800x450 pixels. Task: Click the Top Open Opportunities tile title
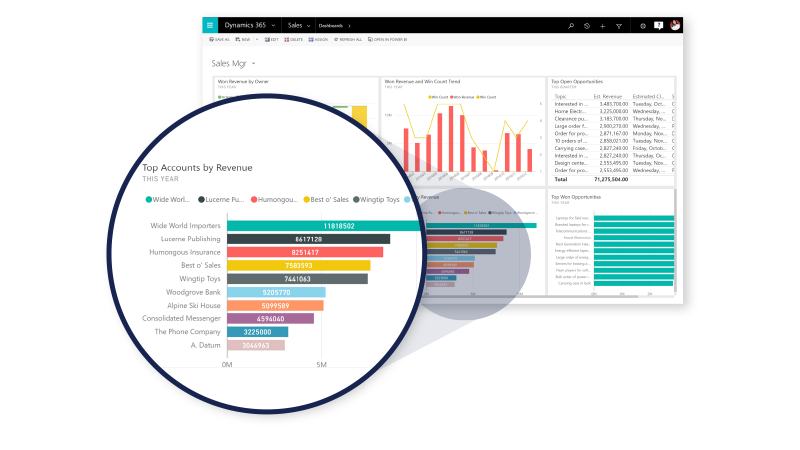(x=577, y=82)
